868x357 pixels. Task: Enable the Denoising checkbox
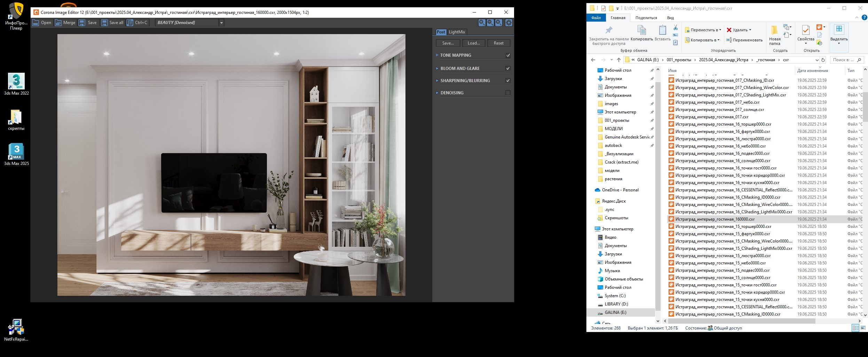(508, 93)
